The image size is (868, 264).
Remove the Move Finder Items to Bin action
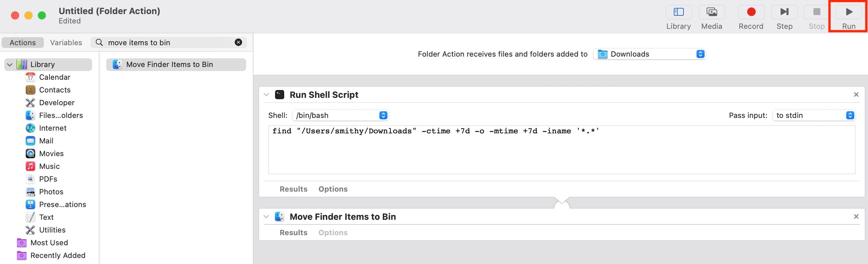pyautogui.click(x=856, y=216)
